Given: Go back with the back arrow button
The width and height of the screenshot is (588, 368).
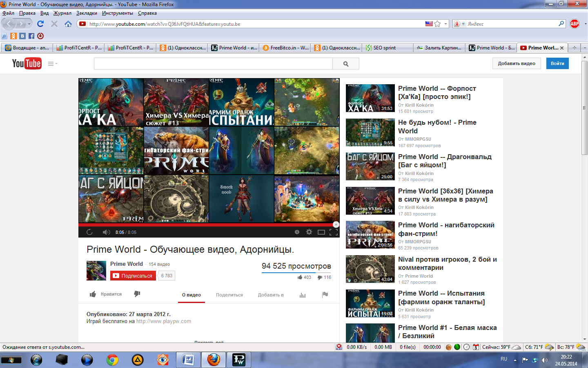Looking at the screenshot, I should (x=9, y=24).
